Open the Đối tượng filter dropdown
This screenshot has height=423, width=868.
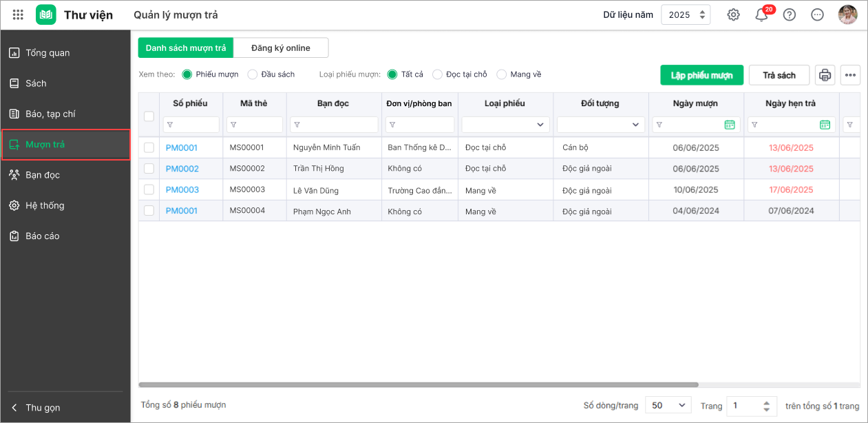pos(601,125)
